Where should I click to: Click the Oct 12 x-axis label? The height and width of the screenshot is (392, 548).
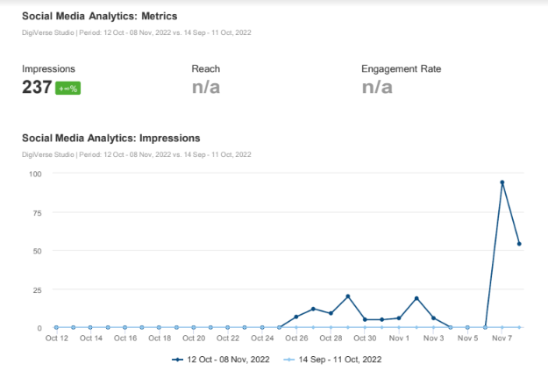tap(57, 338)
